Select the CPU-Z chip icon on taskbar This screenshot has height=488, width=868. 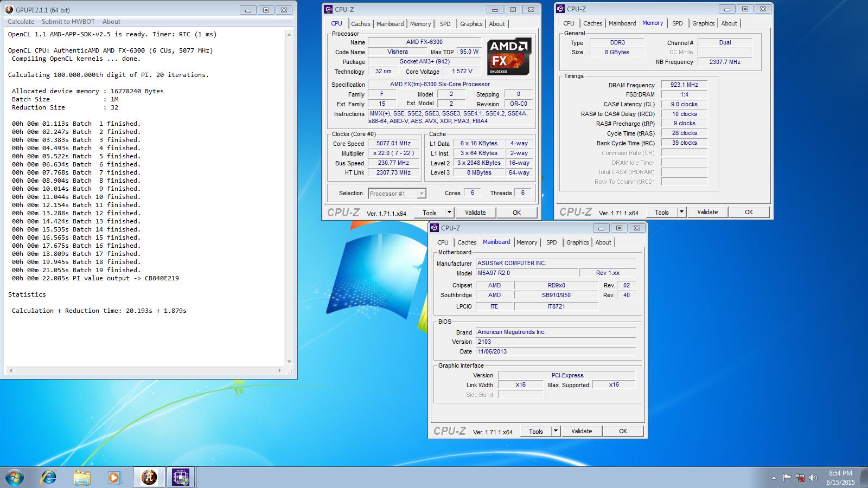[x=181, y=477]
